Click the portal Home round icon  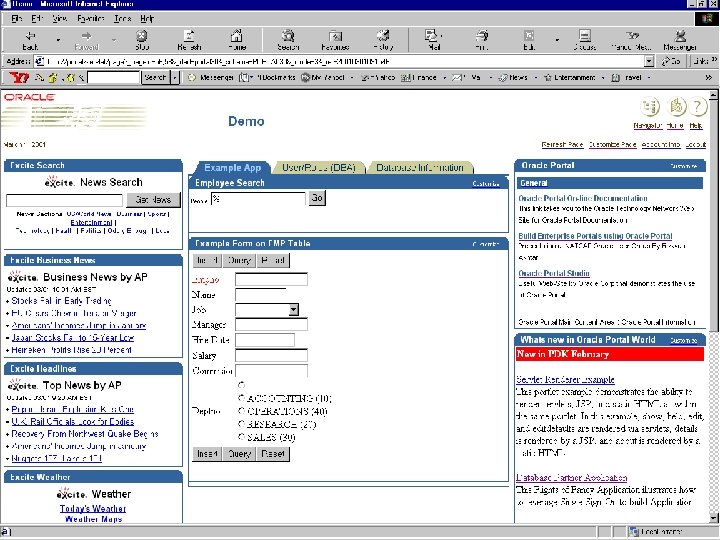pyautogui.click(x=676, y=107)
